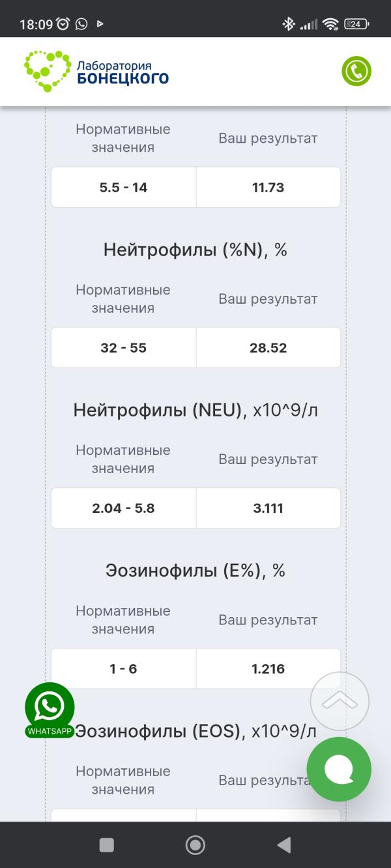Viewport: 391px width, 868px height.
Task: Tap the Android home circle button
Action: [195, 845]
